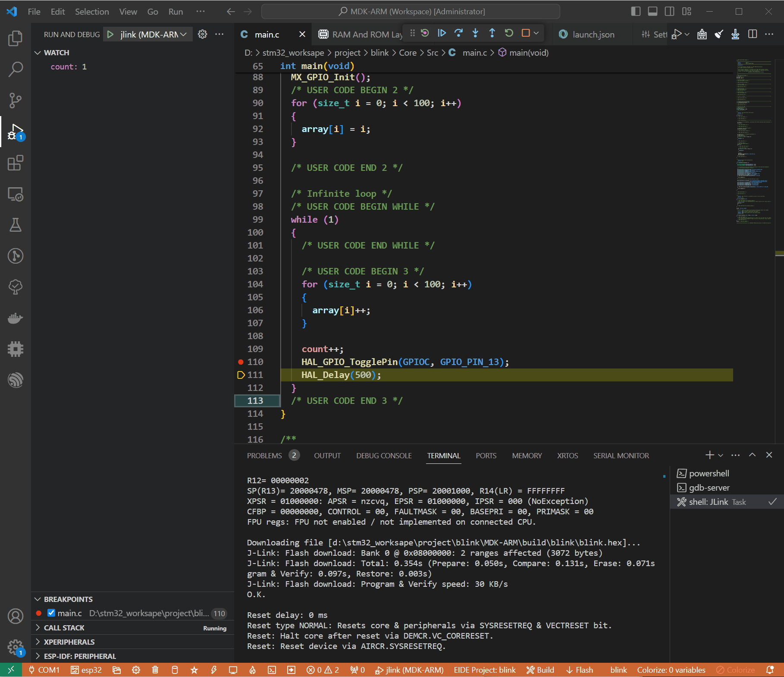Viewport: 784px width, 677px height.
Task: Click EIDE Project: blink in status bar
Action: click(485, 670)
